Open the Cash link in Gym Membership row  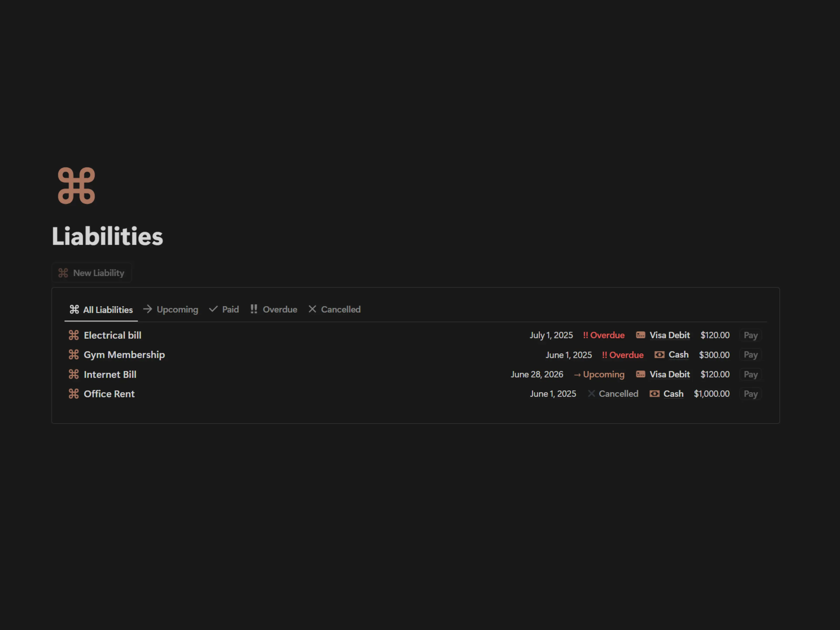678,354
